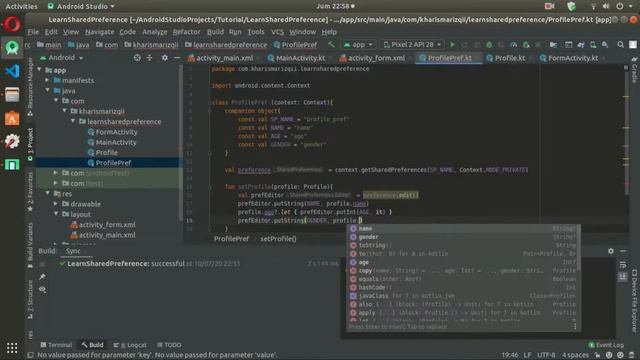Viewport: 640px width, 360px height.
Task: Click the Make Project hammer icon
Action: coord(331,44)
